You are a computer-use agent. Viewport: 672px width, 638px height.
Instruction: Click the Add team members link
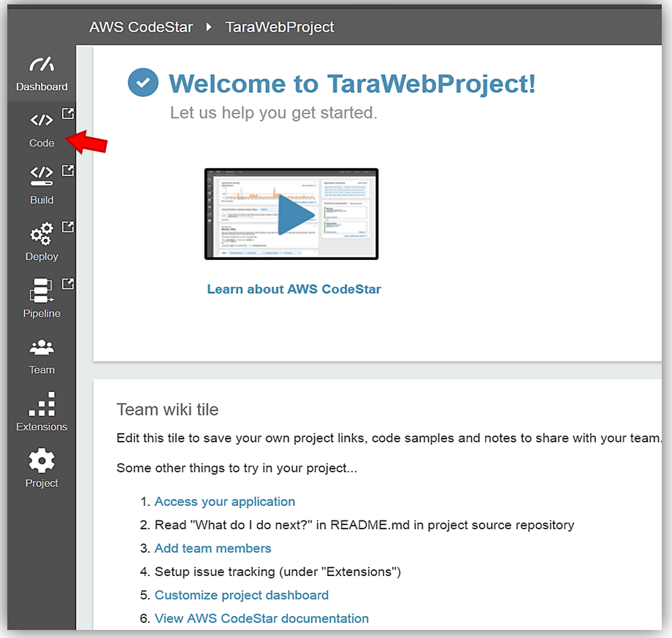tap(213, 548)
